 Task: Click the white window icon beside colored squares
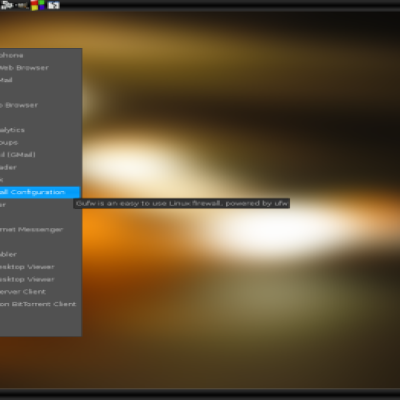pos(53,5)
